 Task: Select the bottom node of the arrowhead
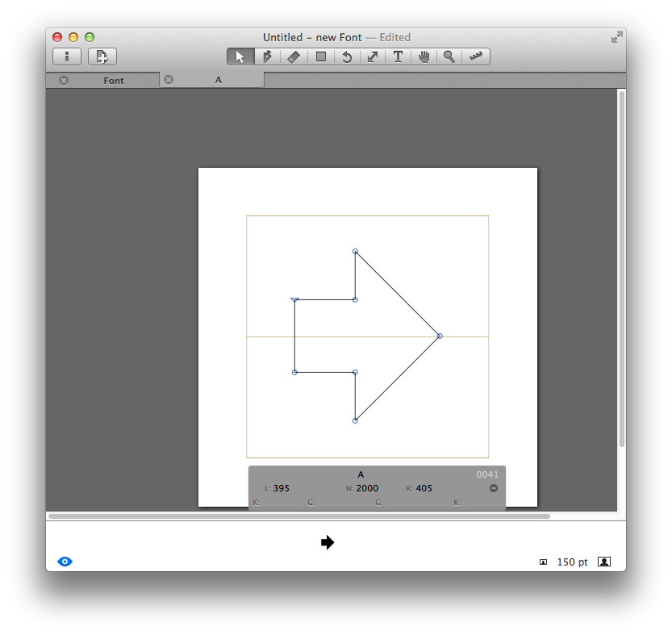(x=355, y=420)
